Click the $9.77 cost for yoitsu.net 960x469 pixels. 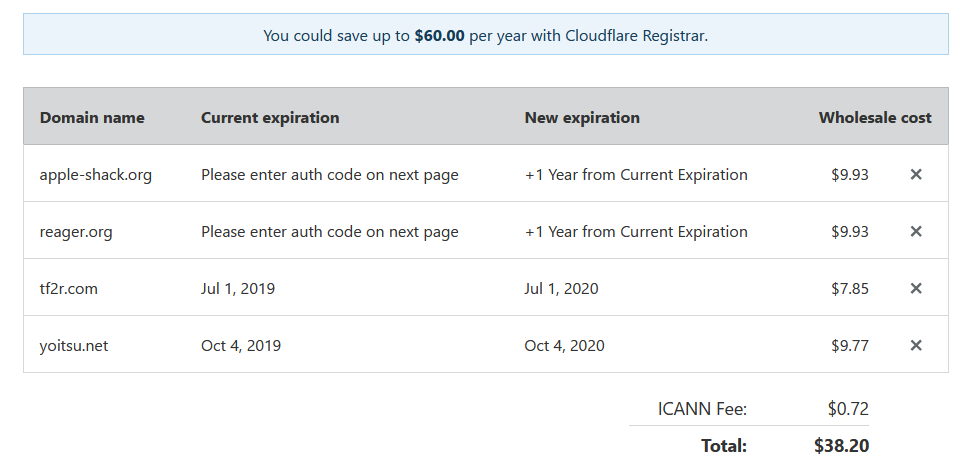point(850,346)
